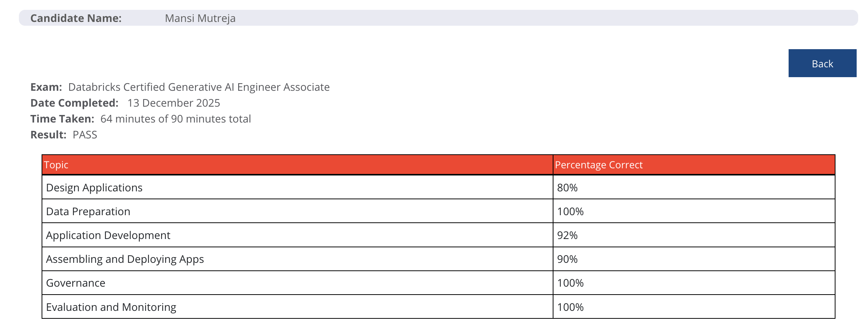This screenshot has height=329, width=868.
Task: Click the Assembling and Deploying Apps cell
Action: 125,259
